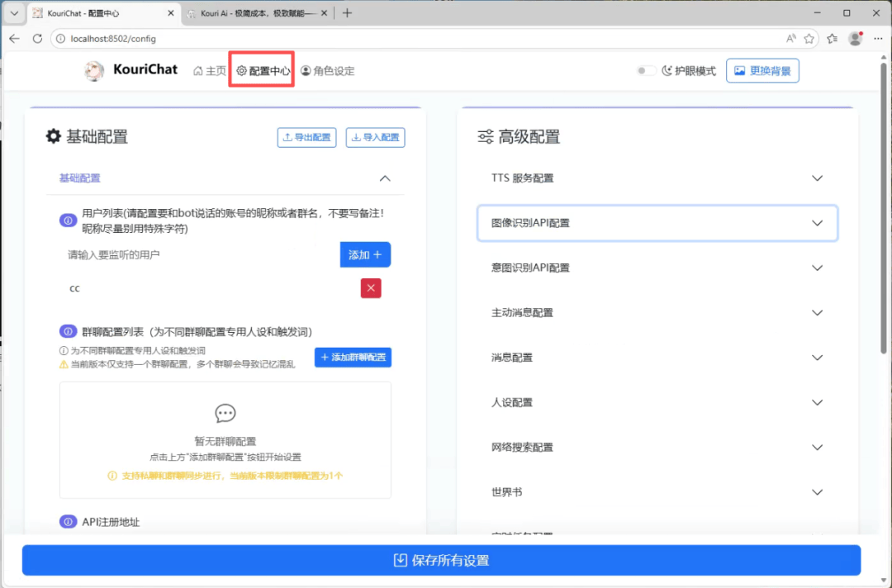Open new browser tab with plus icon
892x588 pixels.
pos(347,13)
